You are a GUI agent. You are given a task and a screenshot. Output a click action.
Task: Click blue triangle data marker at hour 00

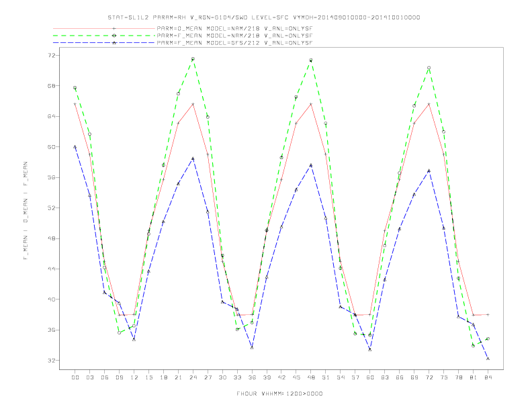(x=75, y=147)
